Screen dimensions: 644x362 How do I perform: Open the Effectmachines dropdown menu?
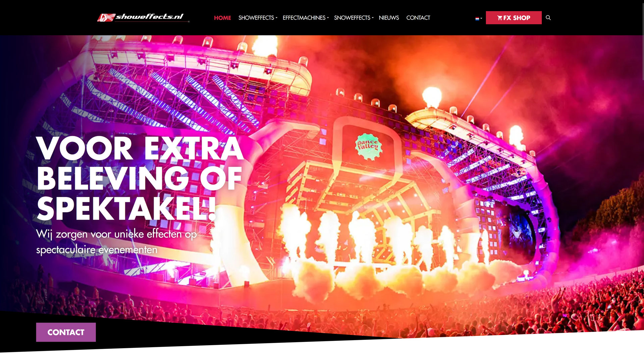[306, 18]
